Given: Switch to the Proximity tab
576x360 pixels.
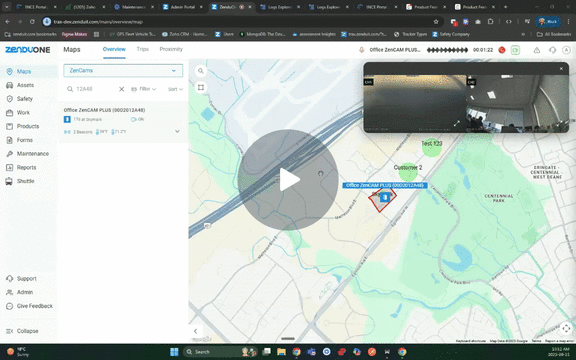Looking at the screenshot, I should (x=171, y=49).
